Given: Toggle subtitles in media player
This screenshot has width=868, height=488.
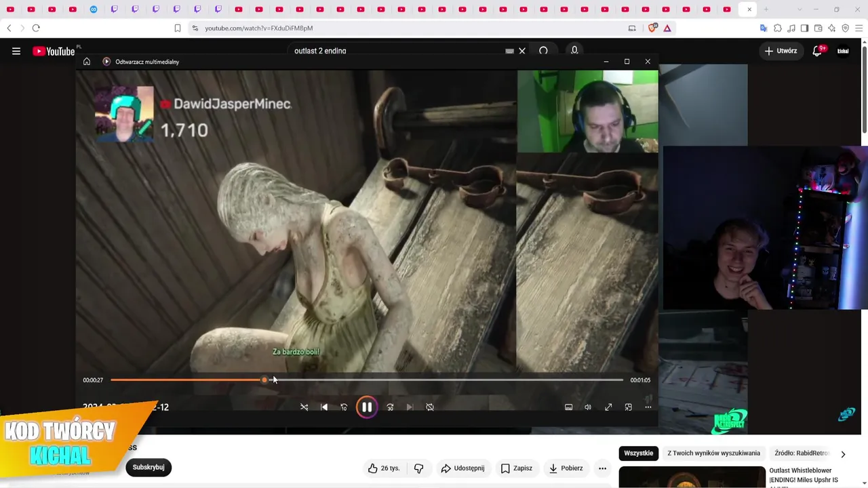Looking at the screenshot, I should click(x=568, y=407).
